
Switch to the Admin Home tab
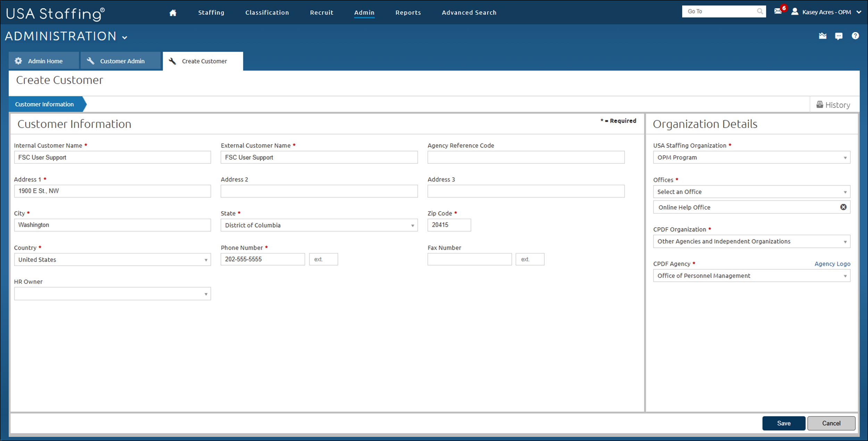coord(44,61)
